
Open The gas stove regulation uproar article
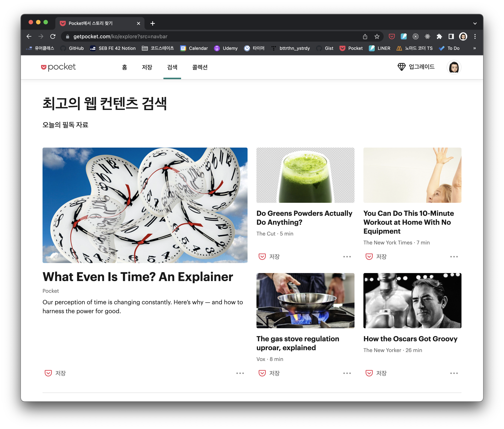click(298, 343)
